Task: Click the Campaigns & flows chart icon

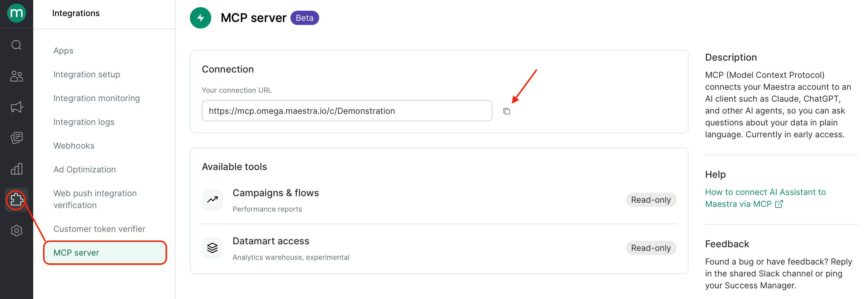Action: (212, 200)
